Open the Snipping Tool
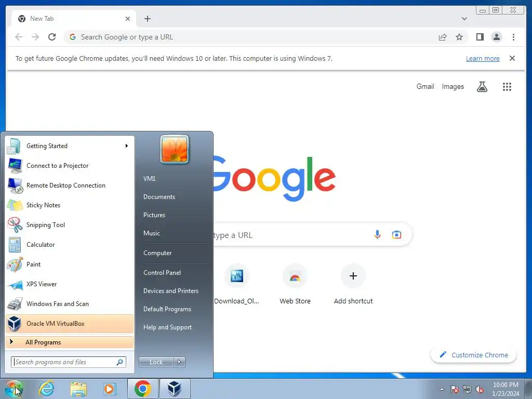 point(70,224)
